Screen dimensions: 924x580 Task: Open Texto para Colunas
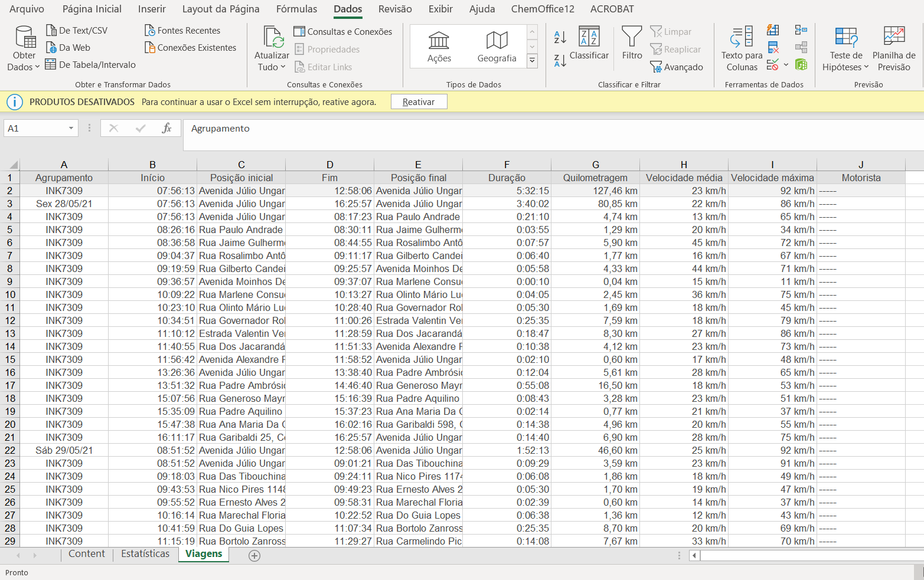pyautogui.click(x=742, y=48)
